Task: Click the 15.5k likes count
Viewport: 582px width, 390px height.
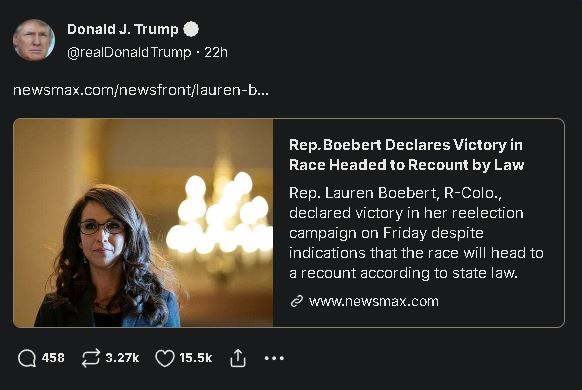Action: point(196,358)
